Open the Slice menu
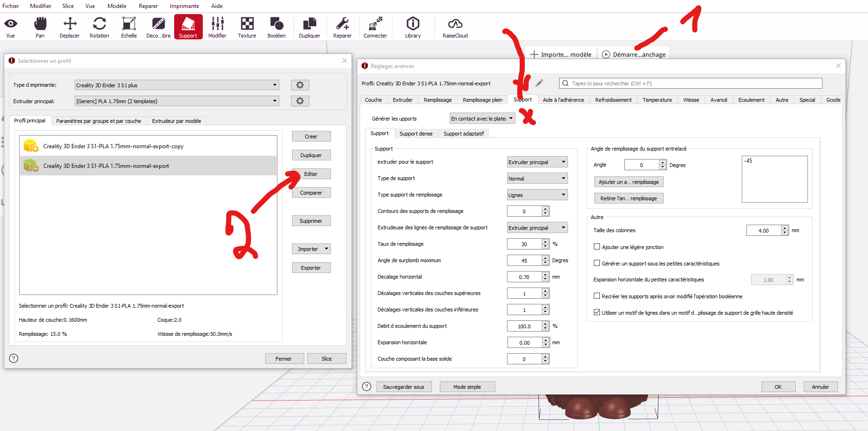The image size is (868, 431). point(68,6)
